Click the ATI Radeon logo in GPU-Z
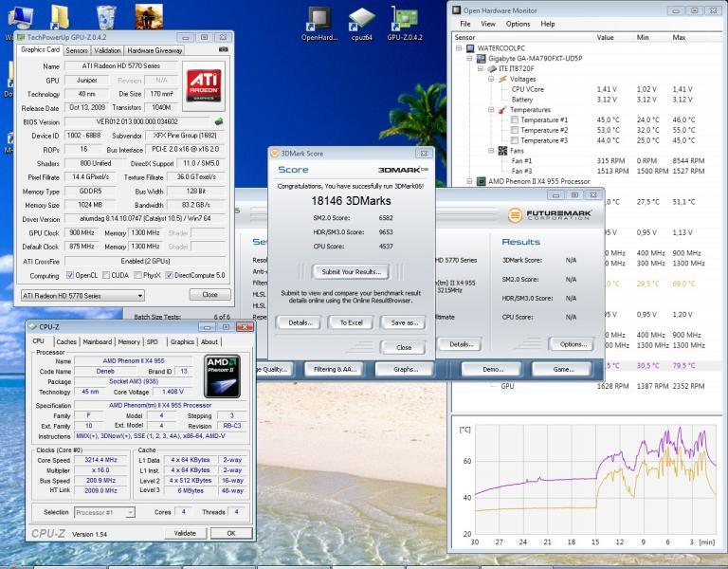728x569 pixels. pos(204,86)
